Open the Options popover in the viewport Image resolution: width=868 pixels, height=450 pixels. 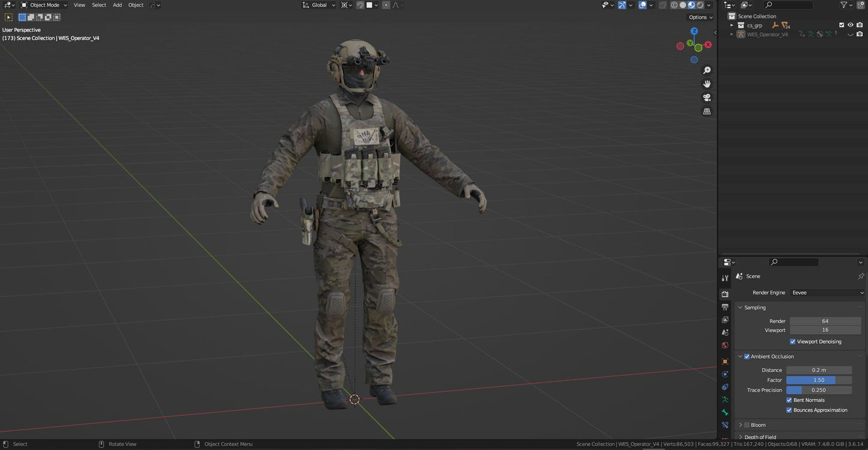699,17
